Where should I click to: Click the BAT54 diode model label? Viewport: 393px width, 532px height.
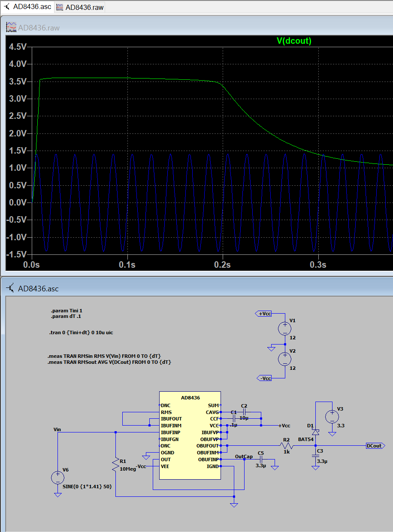pos(306,439)
